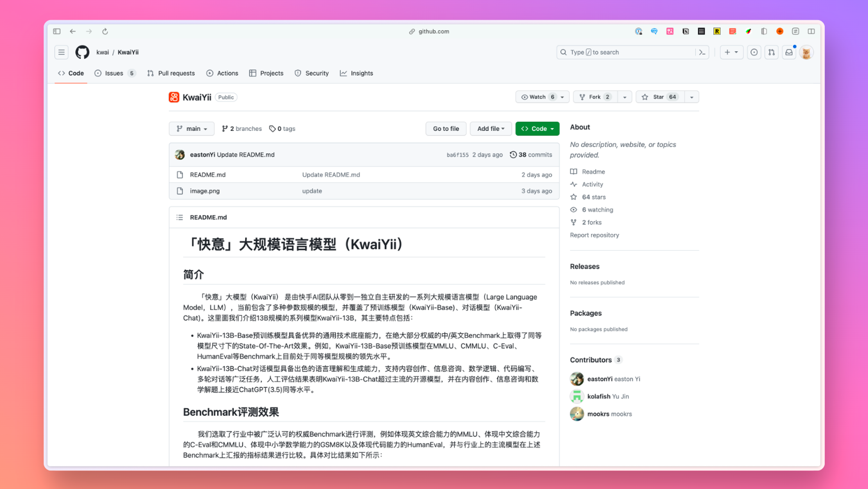Open the plus create-new dropdown
Screen dimensions: 868x489
tap(731, 52)
